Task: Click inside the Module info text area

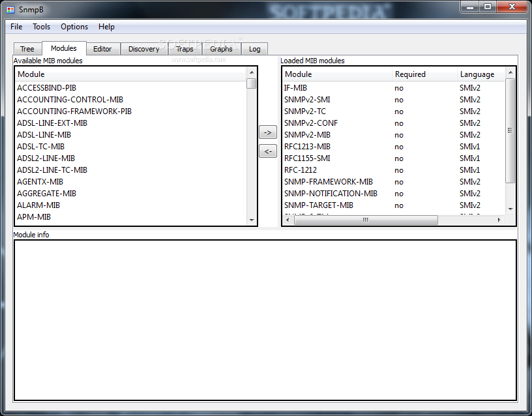Action: pyautogui.click(x=265, y=320)
